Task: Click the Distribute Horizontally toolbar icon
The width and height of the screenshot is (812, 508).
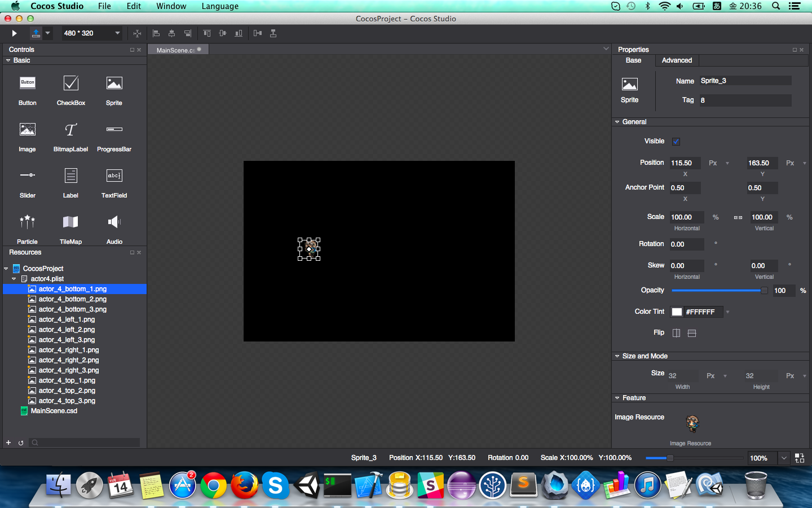Action: (258, 33)
